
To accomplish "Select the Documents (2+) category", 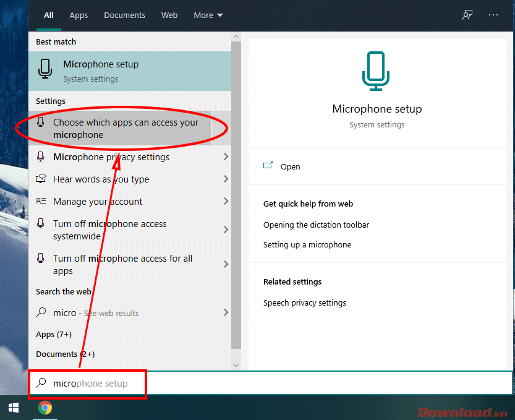I will point(66,354).
